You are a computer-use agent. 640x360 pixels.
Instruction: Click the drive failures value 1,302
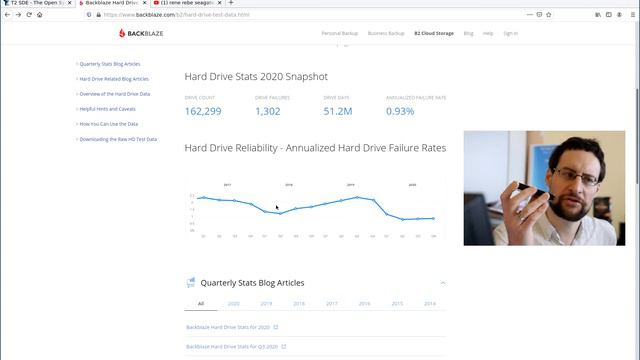(268, 111)
